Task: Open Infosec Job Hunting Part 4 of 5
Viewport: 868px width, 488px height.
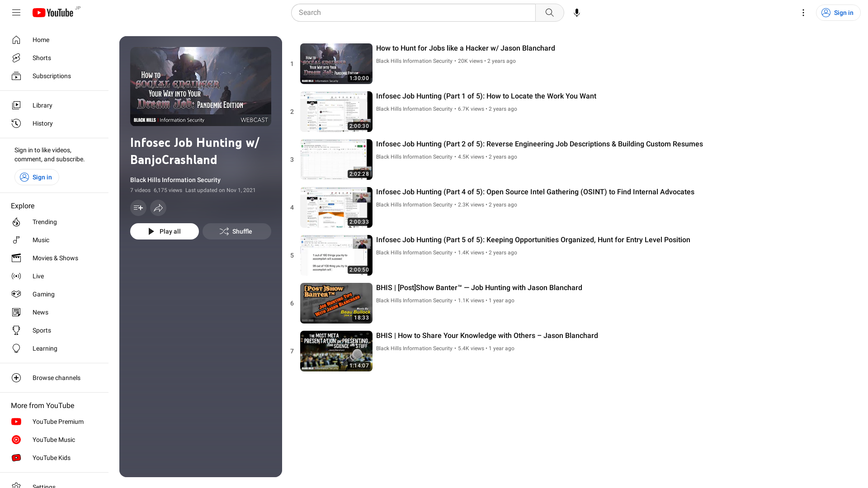Action: [535, 192]
